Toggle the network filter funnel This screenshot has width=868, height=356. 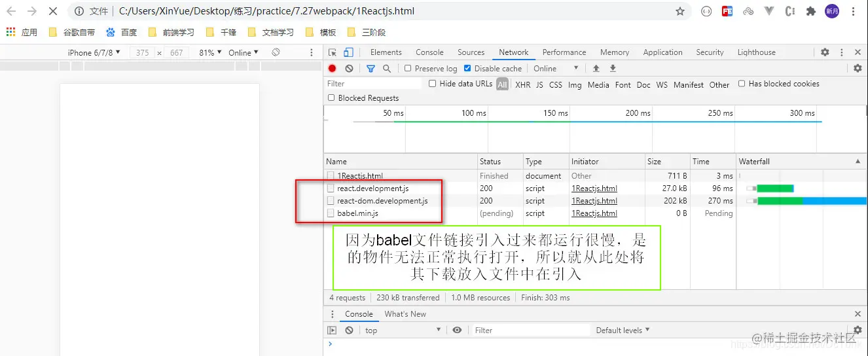tap(371, 68)
